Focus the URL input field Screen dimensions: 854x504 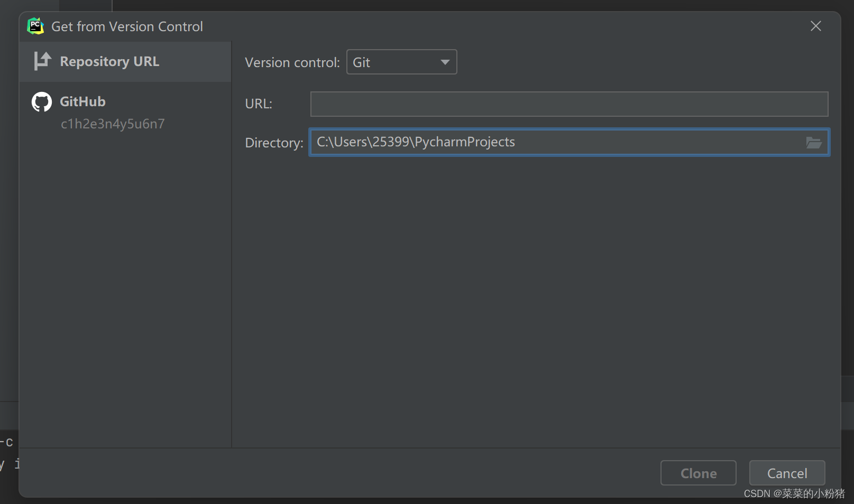pos(569,104)
